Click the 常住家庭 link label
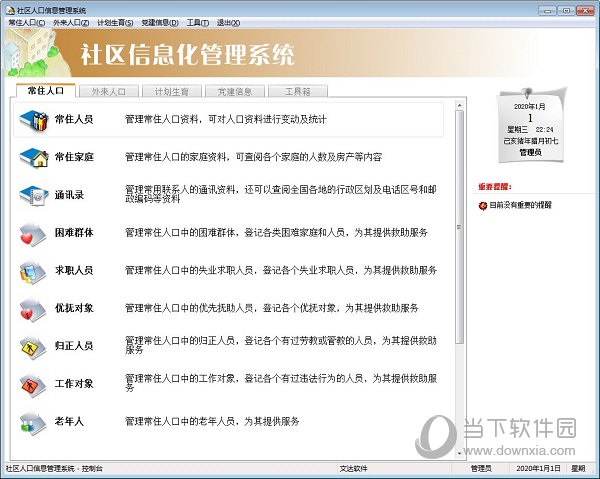Screen dimensions: 600x479 pos(74,157)
